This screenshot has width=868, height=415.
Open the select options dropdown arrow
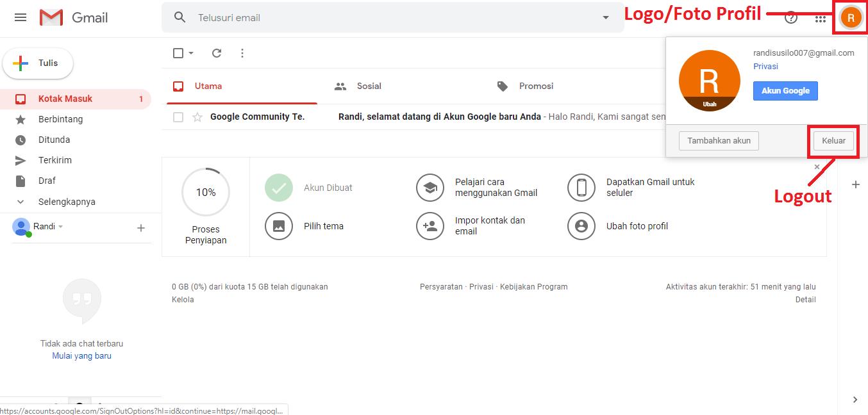pos(191,53)
